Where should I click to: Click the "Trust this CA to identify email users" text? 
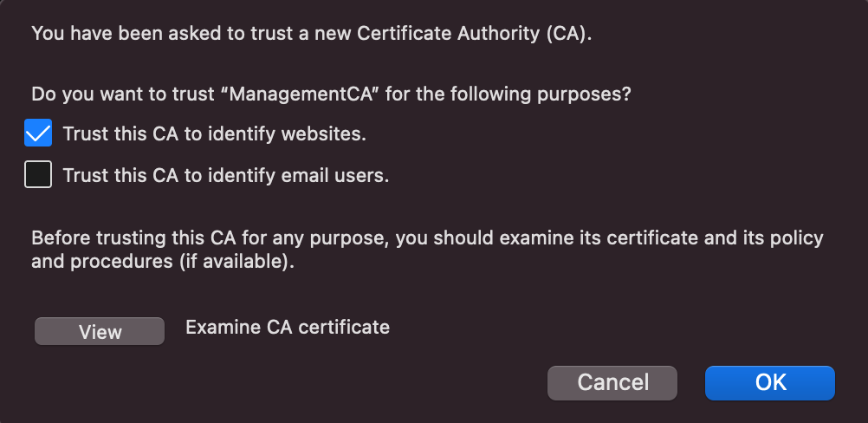[x=226, y=175]
